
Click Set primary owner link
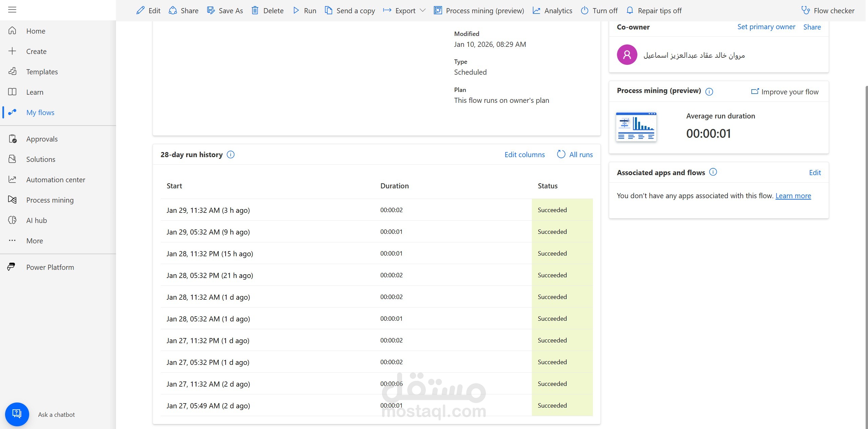point(766,27)
